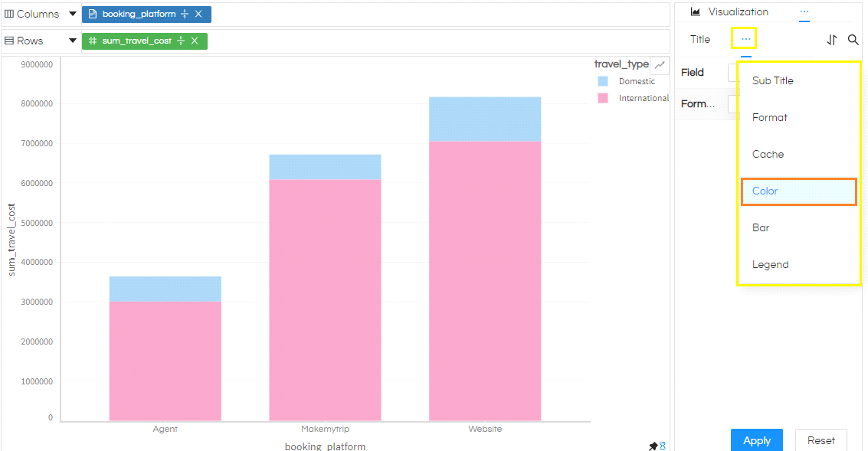Click the Reset button

click(x=821, y=440)
